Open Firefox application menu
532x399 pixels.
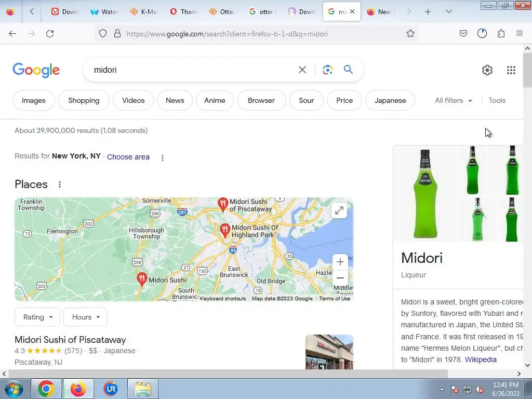click(x=520, y=34)
